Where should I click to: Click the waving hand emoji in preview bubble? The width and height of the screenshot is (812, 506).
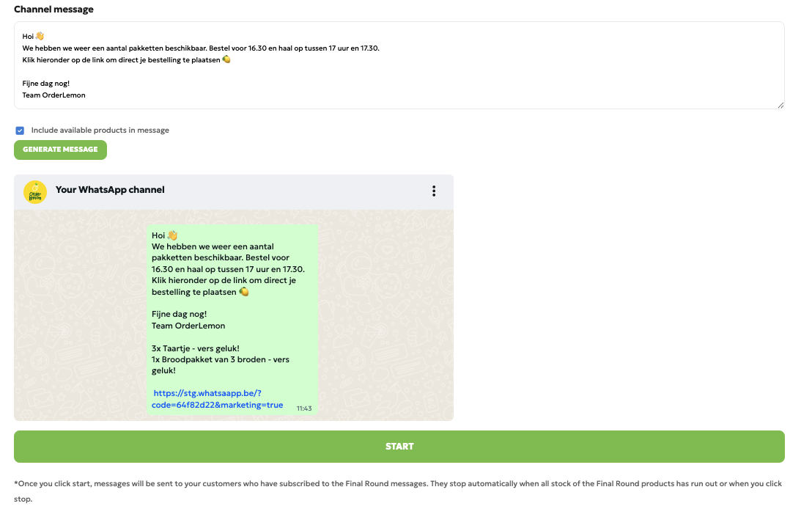173,235
